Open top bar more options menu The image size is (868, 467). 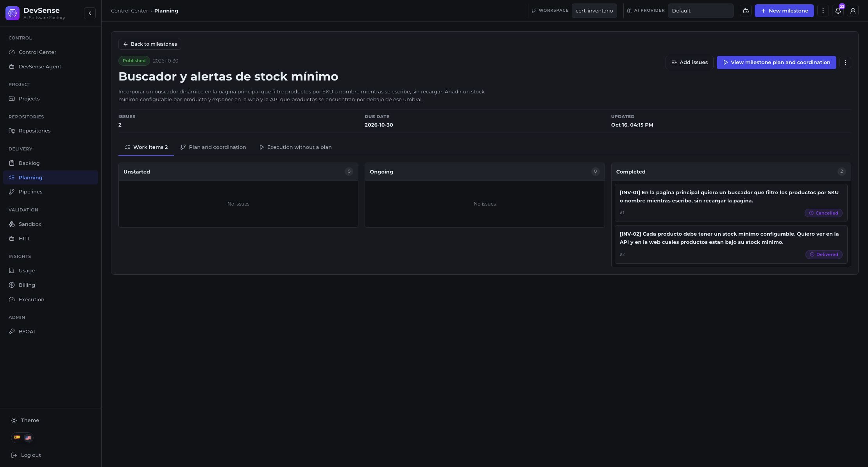823,11
